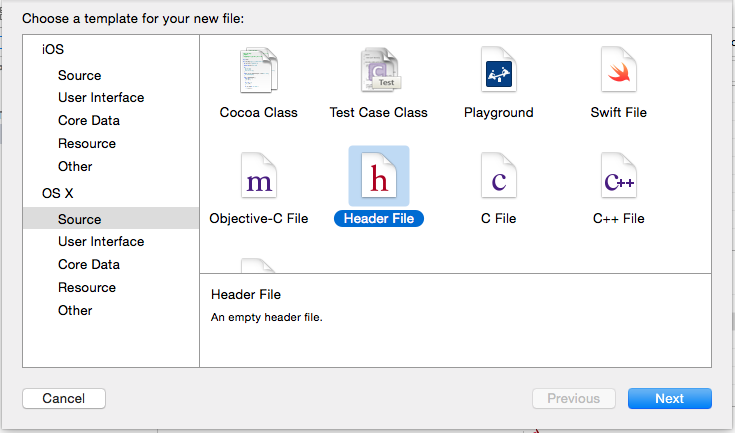Choose the Objective-C File 'm' icon
This screenshot has width=735, height=433.
coord(259,176)
